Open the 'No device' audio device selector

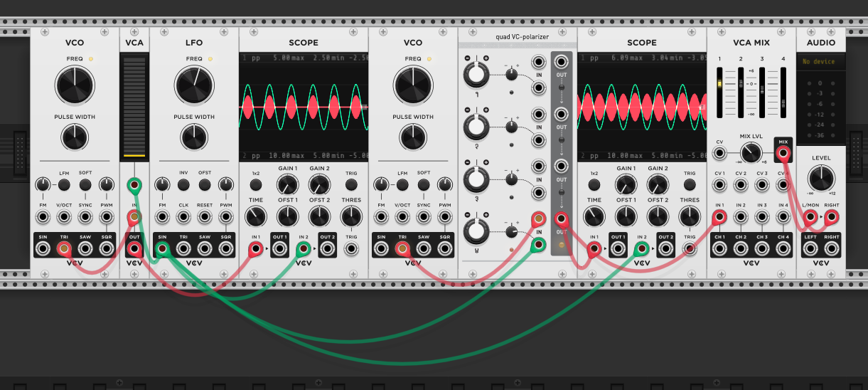820,62
